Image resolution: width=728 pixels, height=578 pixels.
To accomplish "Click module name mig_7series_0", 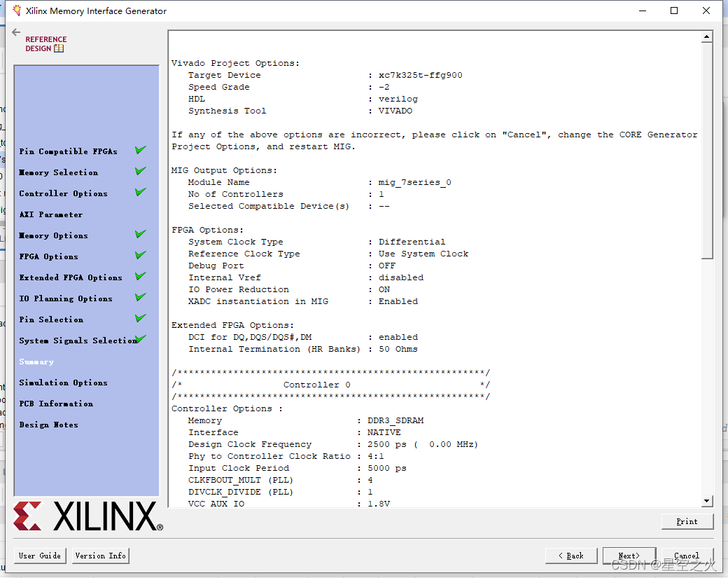I will tap(414, 183).
